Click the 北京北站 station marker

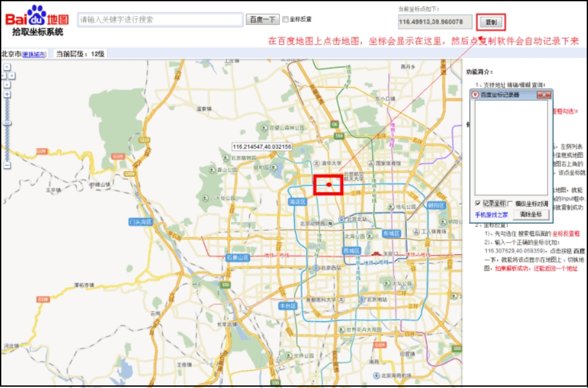342,219
